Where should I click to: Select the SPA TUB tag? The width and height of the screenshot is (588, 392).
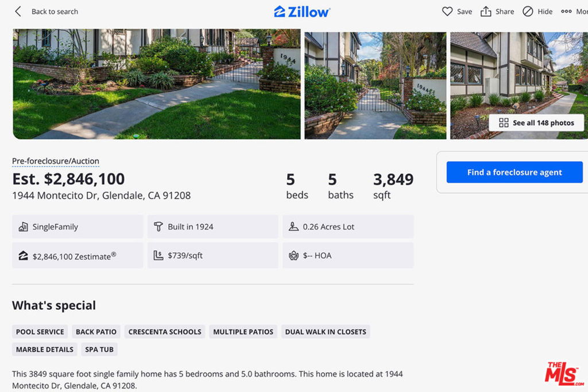click(99, 350)
